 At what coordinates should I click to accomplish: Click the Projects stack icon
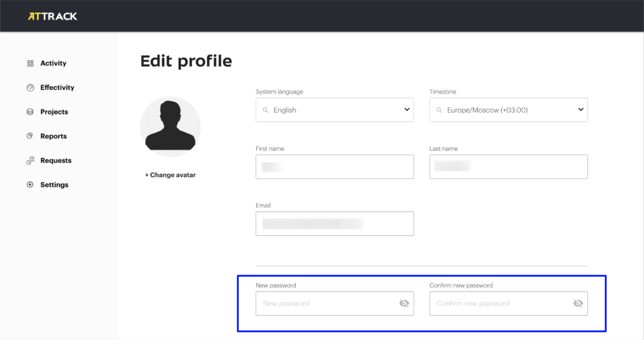click(30, 112)
